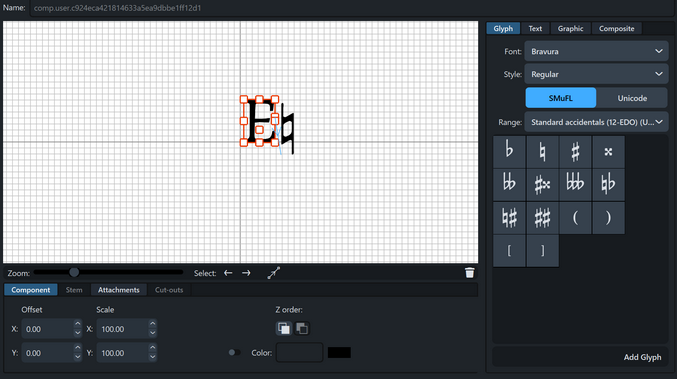Insert the left parenthesis accidental glyph
Screen dimensions: 677x379
(x=575, y=218)
